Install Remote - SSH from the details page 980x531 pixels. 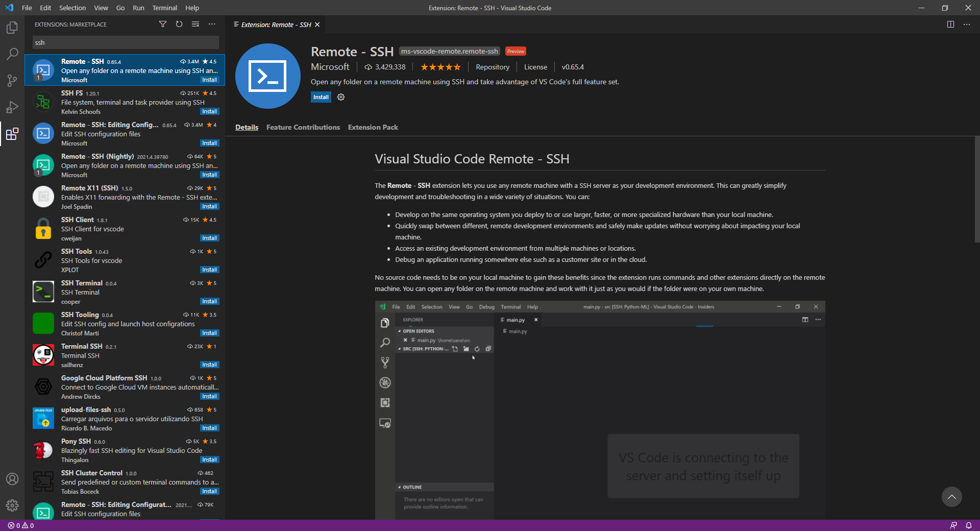[x=321, y=97]
